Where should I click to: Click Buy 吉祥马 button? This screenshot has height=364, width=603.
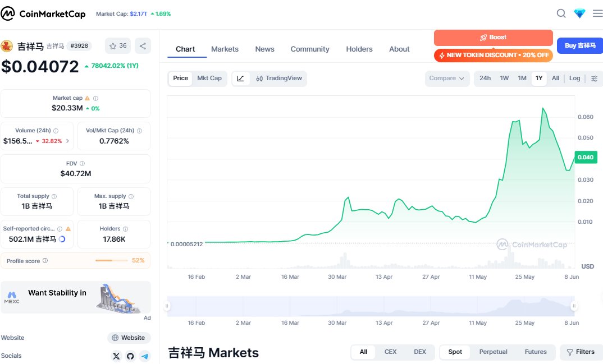(x=580, y=45)
